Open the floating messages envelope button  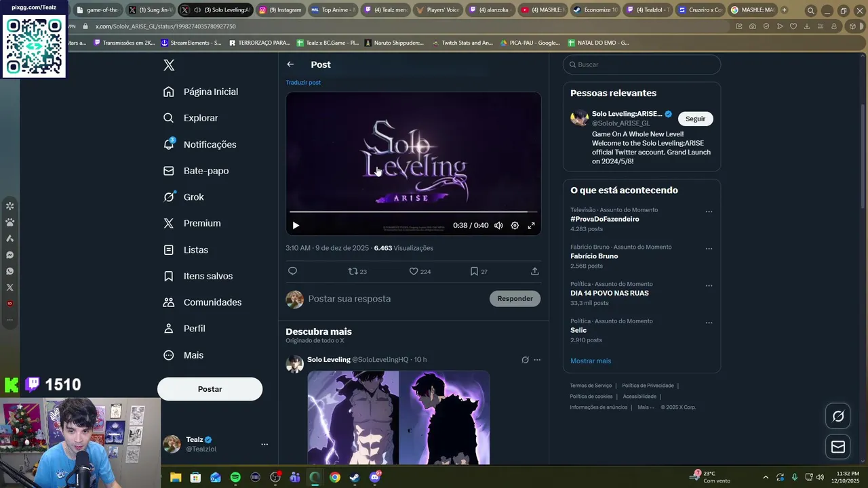(838, 447)
